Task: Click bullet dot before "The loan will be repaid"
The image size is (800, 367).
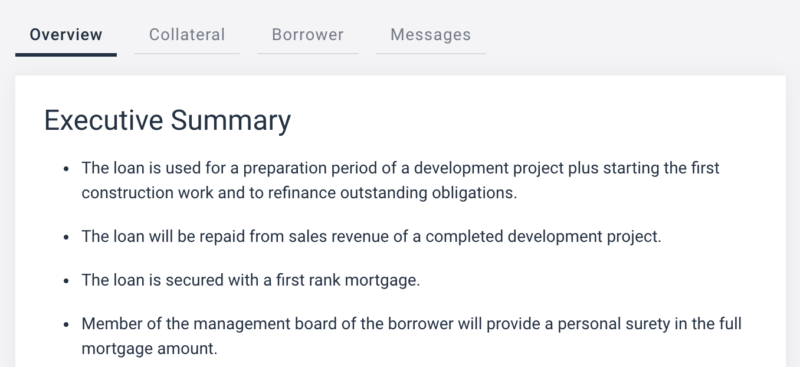Action: coord(66,238)
